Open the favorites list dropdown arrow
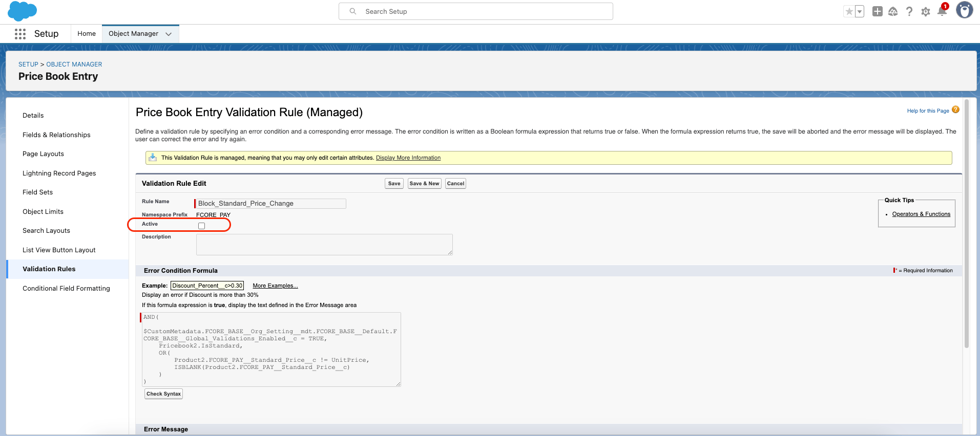The image size is (980, 436). click(x=860, y=11)
